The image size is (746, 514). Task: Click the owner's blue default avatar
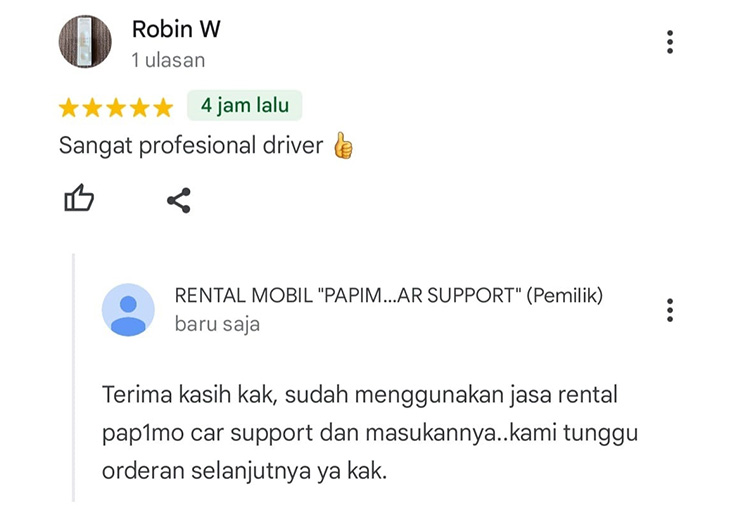[128, 310]
